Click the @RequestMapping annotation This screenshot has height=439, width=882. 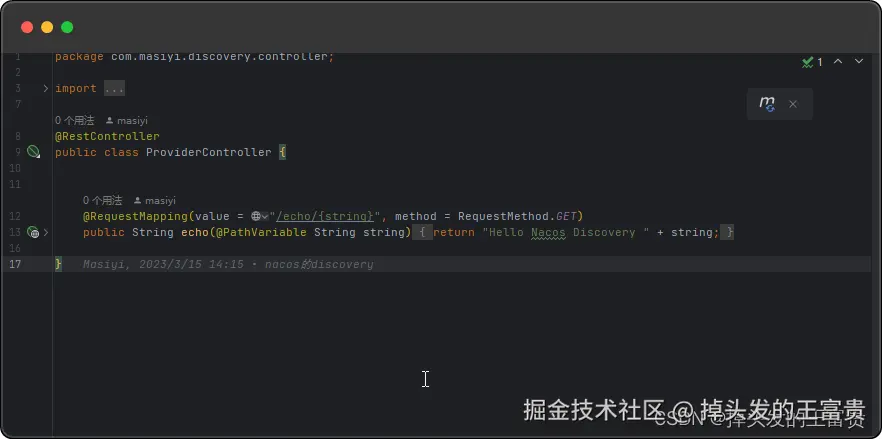136,216
